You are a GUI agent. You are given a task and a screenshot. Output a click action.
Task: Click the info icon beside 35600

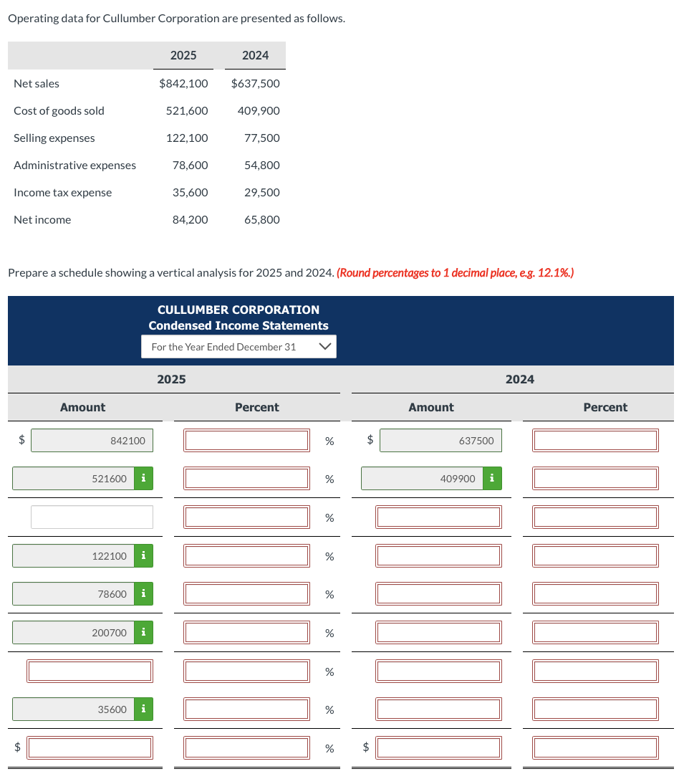(143, 709)
